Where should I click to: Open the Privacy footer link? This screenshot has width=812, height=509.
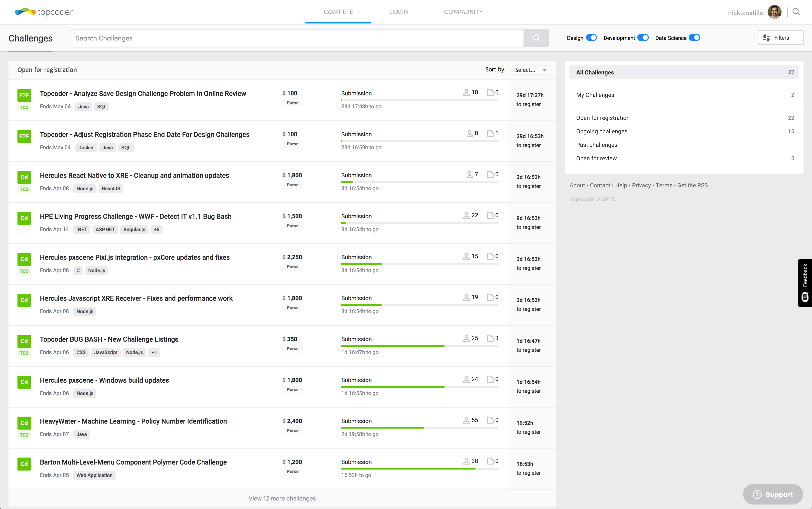point(641,185)
